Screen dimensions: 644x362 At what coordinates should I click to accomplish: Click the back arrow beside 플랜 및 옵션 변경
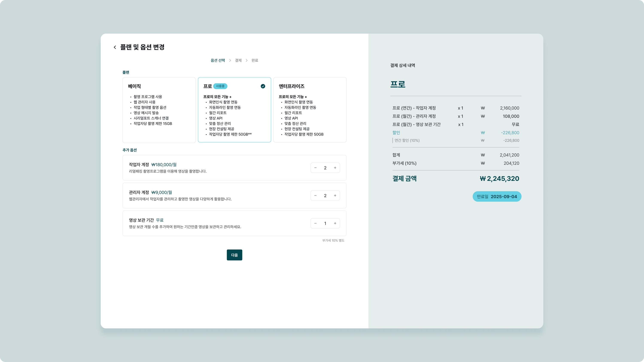point(115,47)
